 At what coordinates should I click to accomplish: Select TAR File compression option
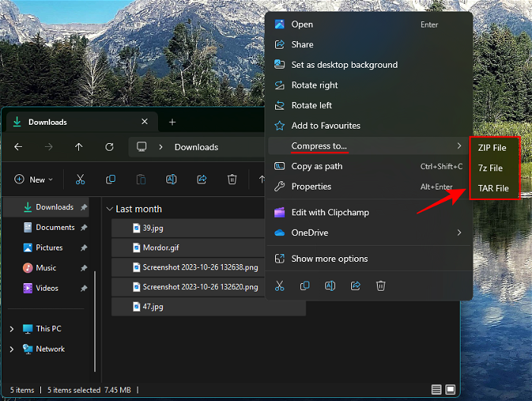(x=493, y=188)
